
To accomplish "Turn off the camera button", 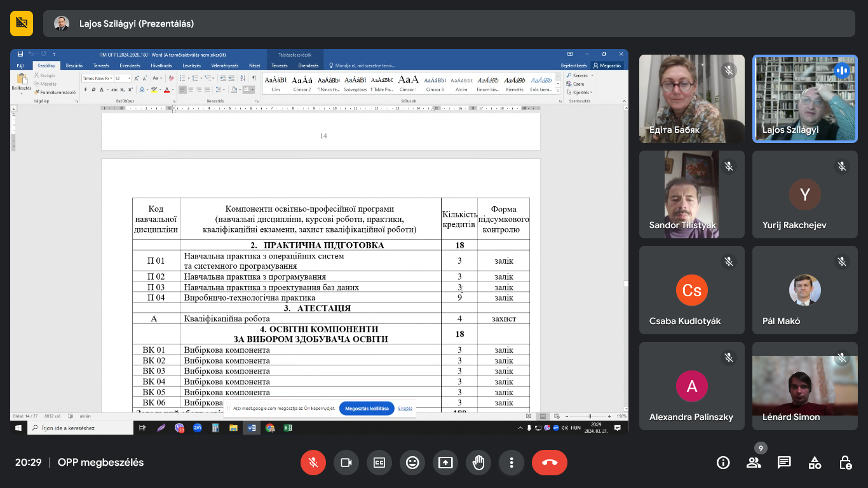I will (x=346, y=463).
